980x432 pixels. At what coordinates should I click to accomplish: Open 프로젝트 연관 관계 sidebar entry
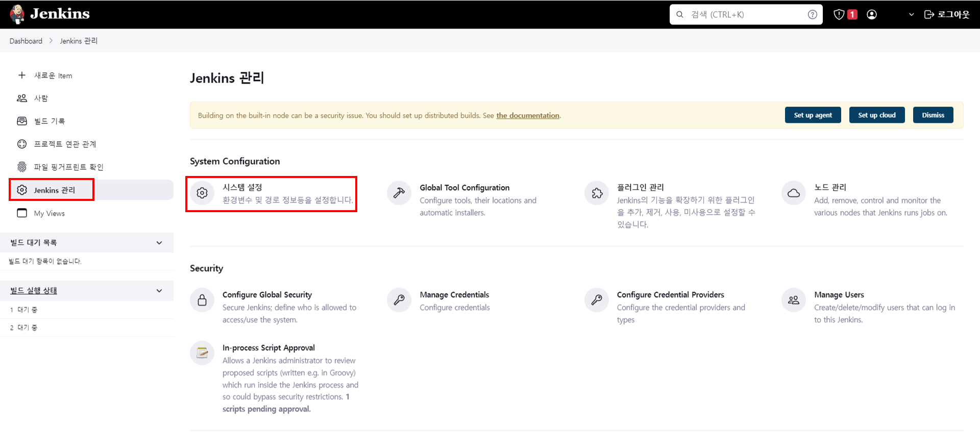coord(65,144)
